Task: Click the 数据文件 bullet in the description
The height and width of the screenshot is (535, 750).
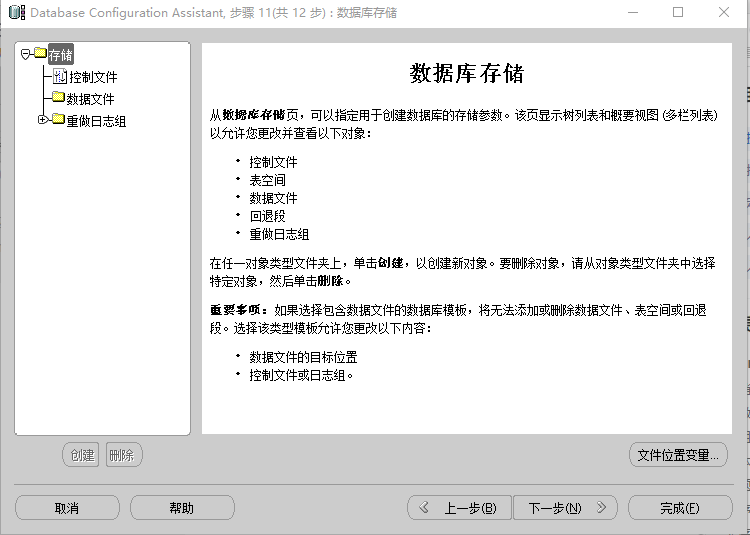Action: pyautogui.click(x=273, y=198)
